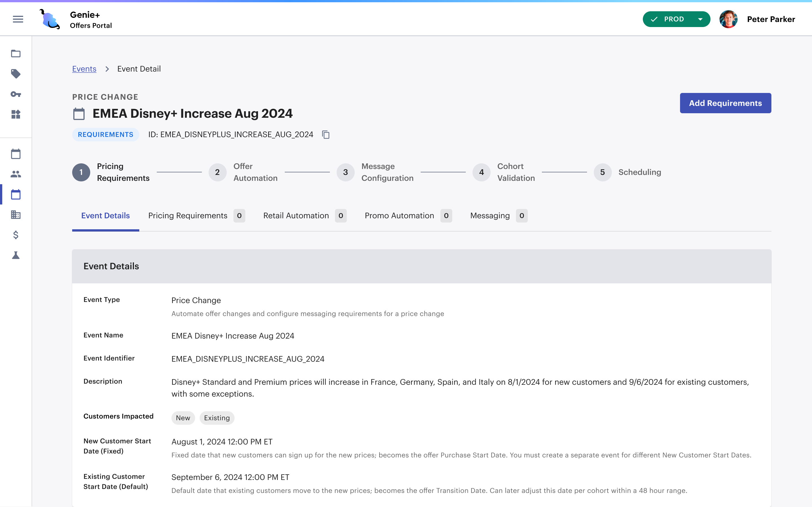Select the experiments flask icon
812x507 pixels.
[x=16, y=255]
